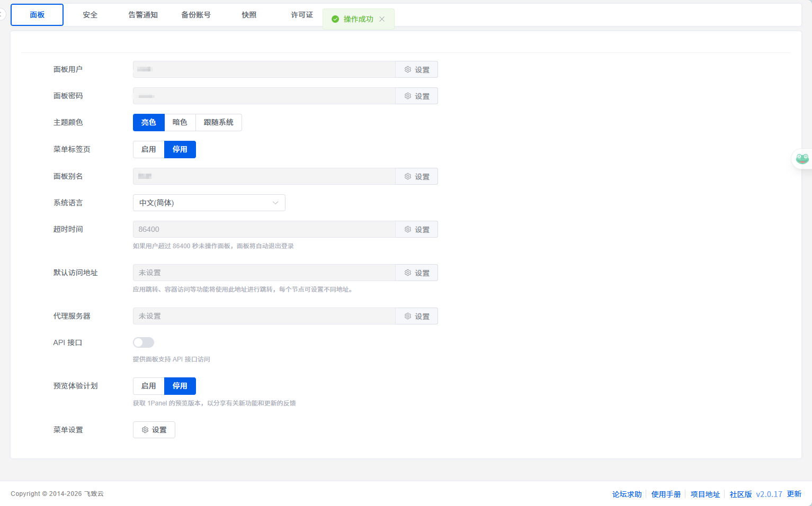This screenshot has height=506, width=812.
Task: Configure 代理服务器 with gear button
Action: [416, 316]
